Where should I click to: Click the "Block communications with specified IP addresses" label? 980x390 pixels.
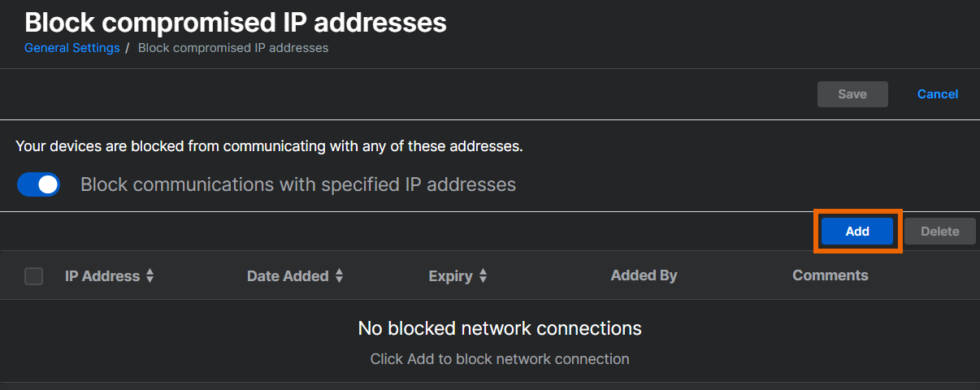(x=297, y=184)
